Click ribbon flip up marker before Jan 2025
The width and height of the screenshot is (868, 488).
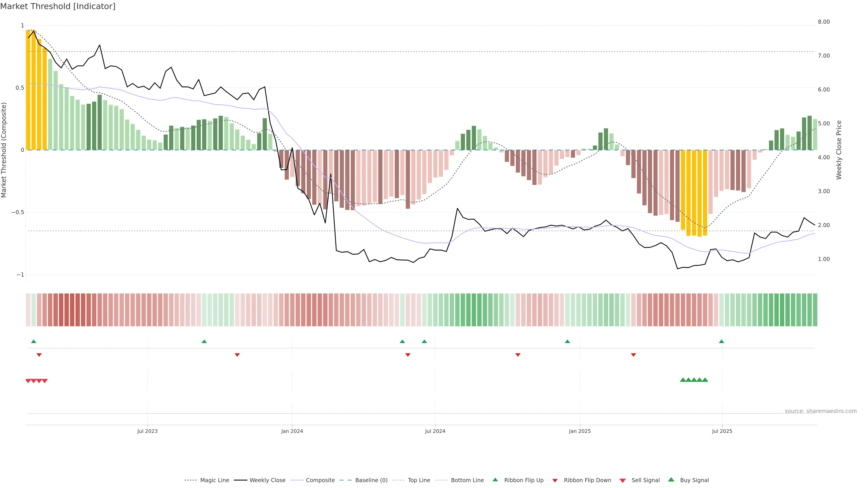point(567,342)
